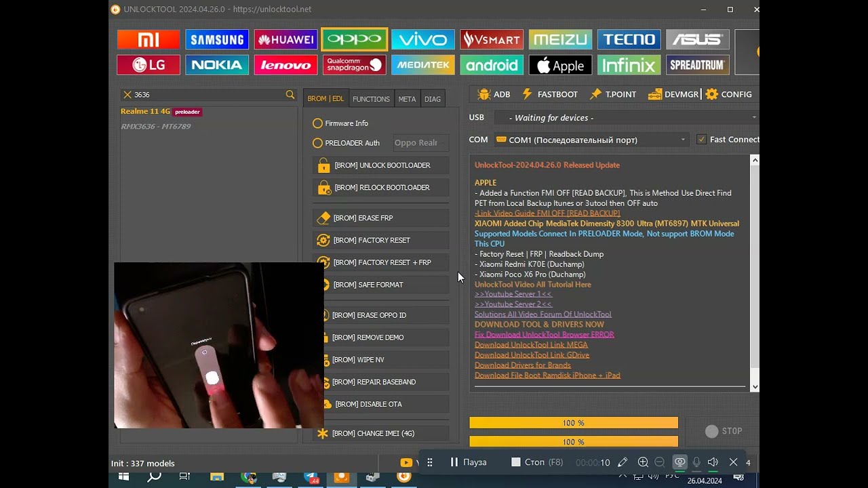Click into the model search field

click(x=208, y=95)
